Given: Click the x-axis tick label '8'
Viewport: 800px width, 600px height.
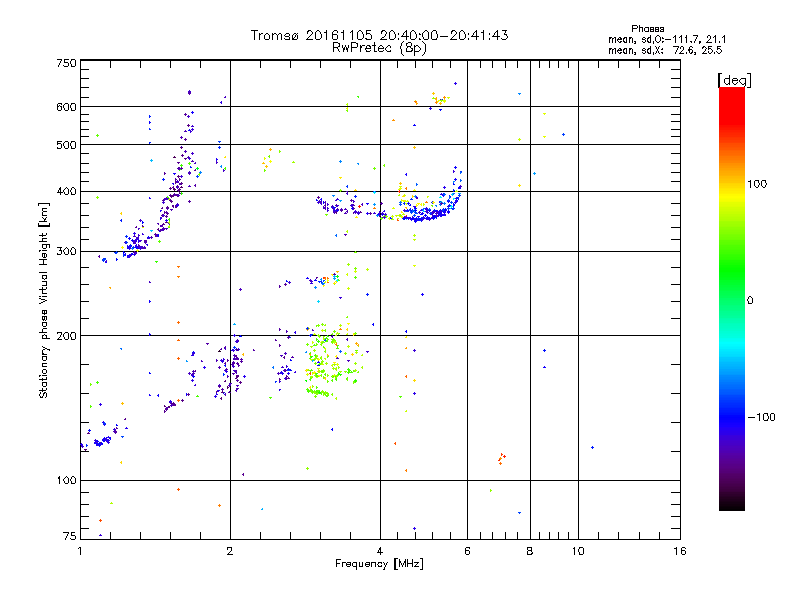Looking at the screenshot, I should (x=530, y=551).
